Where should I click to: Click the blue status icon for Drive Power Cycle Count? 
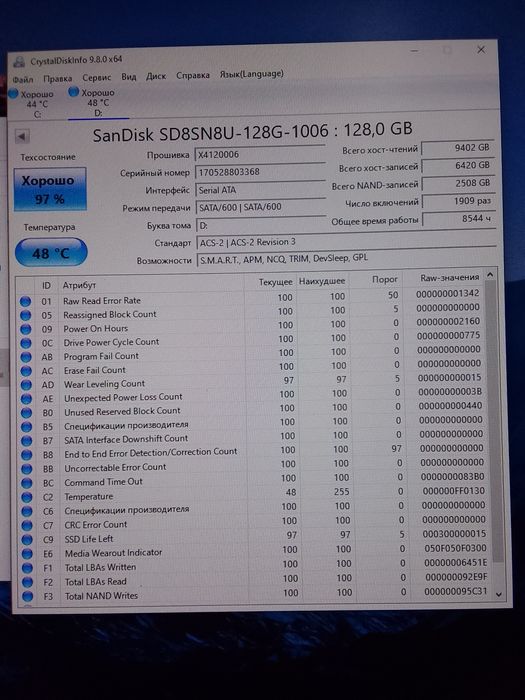click(x=26, y=343)
